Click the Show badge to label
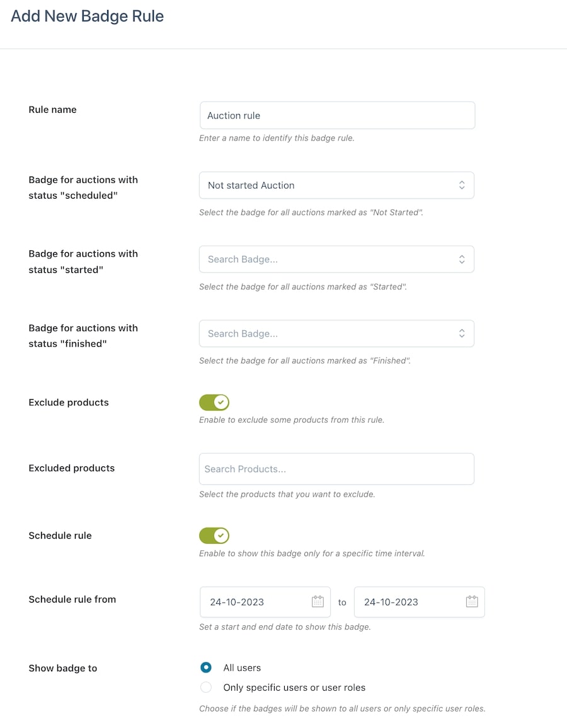 62,668
